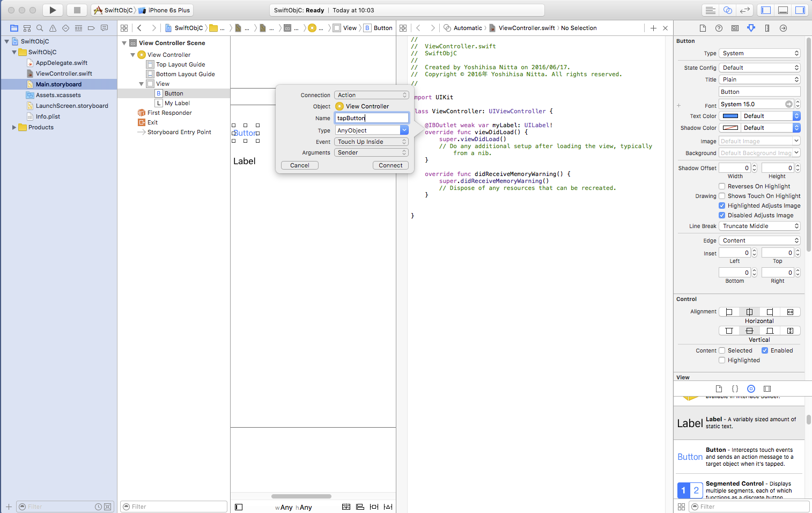Click the Run (play) button

pyautogui.click(x=52, y=10)
